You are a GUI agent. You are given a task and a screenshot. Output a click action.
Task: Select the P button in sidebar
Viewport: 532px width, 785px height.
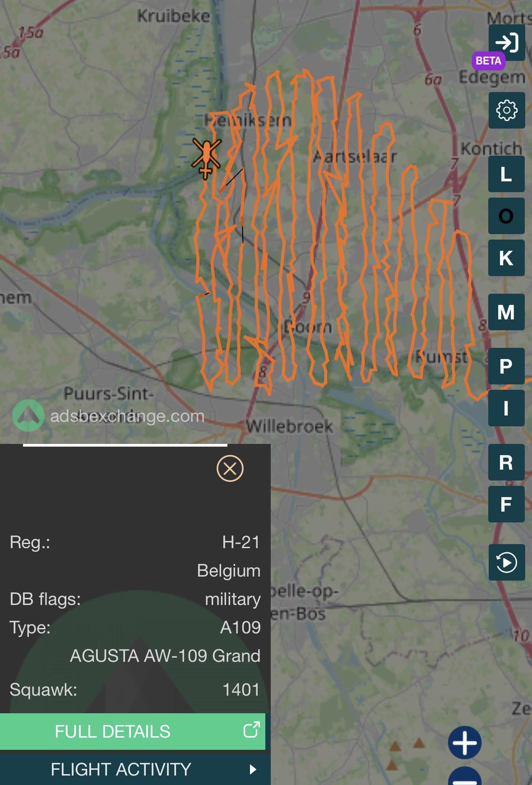[506, 366]
